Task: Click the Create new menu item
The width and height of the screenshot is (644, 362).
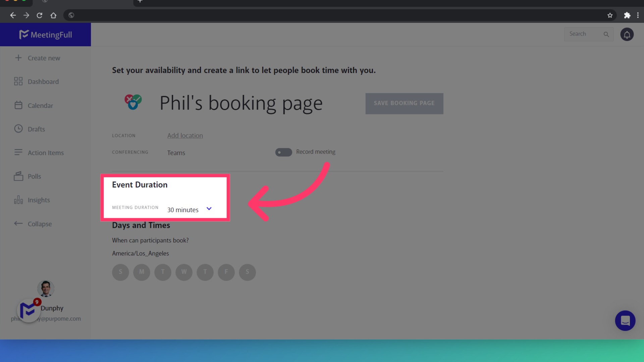Action: coord(44,58)
